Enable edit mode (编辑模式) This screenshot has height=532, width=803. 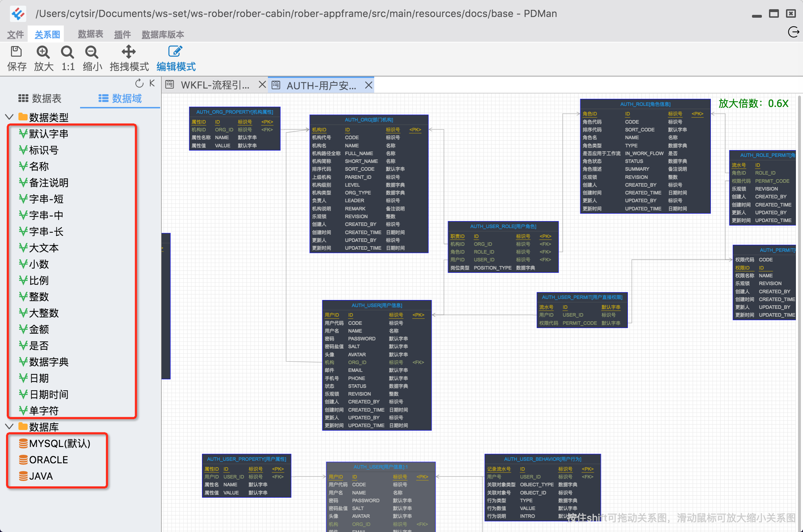point(175,52)
